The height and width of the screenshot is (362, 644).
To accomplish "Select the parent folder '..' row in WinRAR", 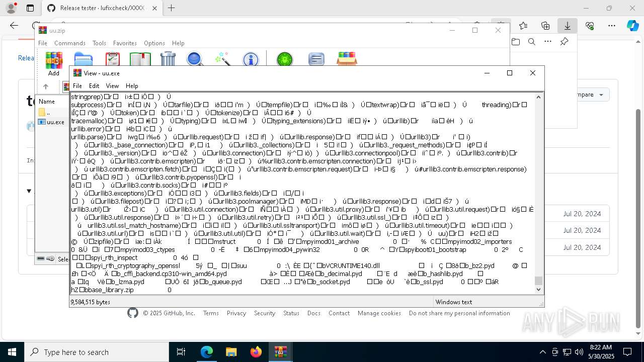I will [x=52, y=112].
